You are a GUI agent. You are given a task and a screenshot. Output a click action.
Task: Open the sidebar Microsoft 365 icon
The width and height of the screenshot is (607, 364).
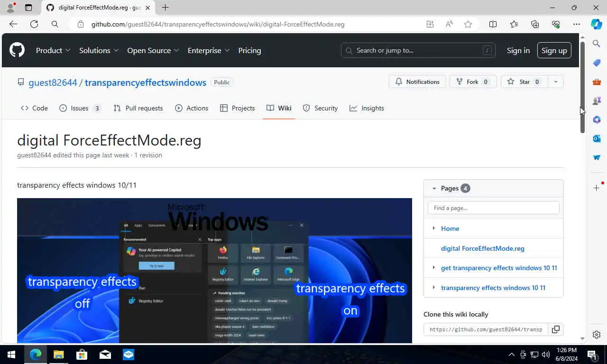tap(597, 119)
